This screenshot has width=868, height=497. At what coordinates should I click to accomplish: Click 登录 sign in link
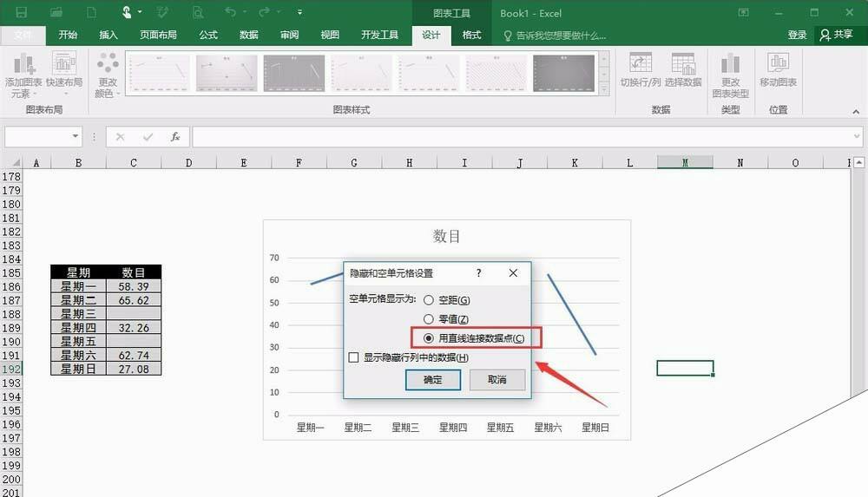[797, 35]
